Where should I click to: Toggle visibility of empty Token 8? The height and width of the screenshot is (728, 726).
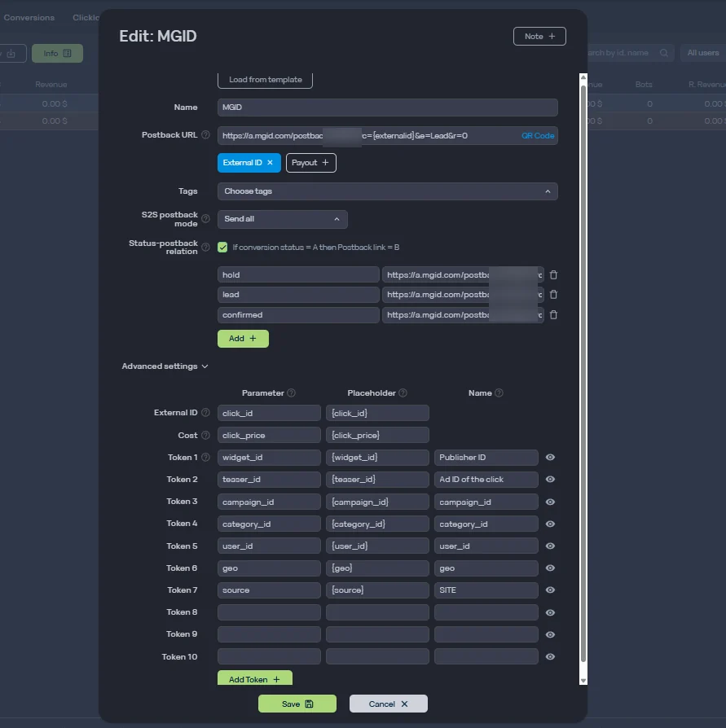[550, 612]
